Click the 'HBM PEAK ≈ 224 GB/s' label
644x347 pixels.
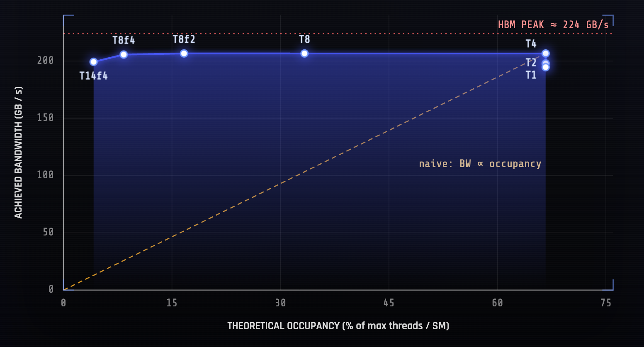coord(553,25)
